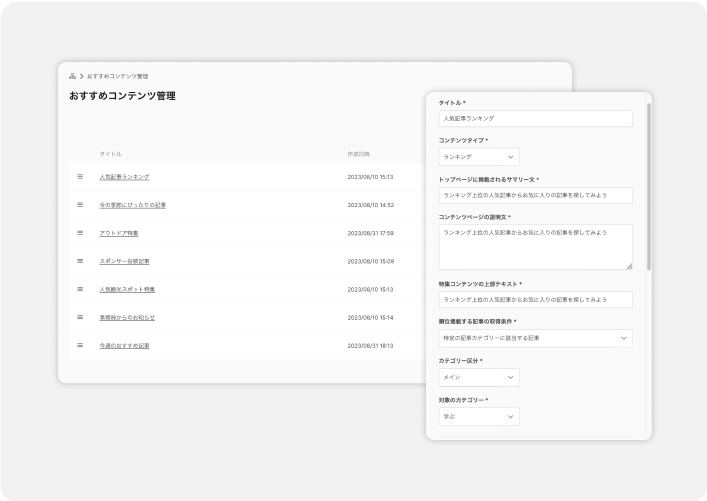The image size is (707, 501).
Task: Click the タイトル input field
Action: click(x=535, y=118)
